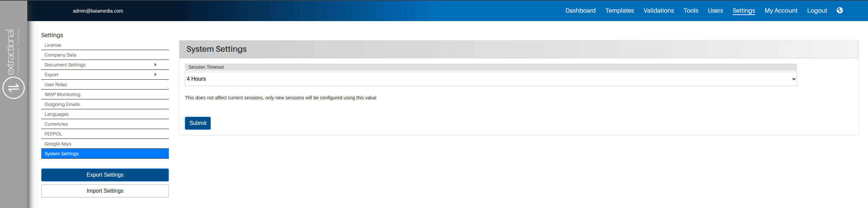Go to the Templates page
The width and height of the screenshot is (868, 208).
click(619, 11)
